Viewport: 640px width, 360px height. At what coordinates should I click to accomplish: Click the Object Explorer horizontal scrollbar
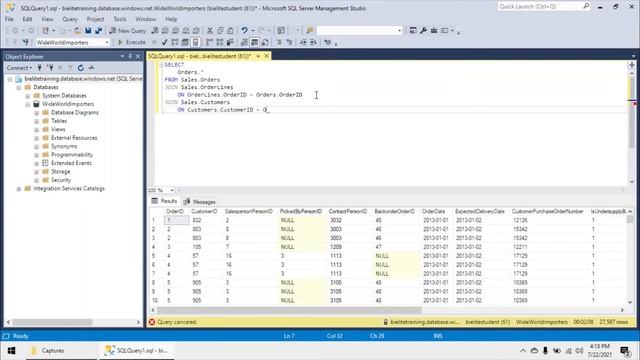(52, 322)
